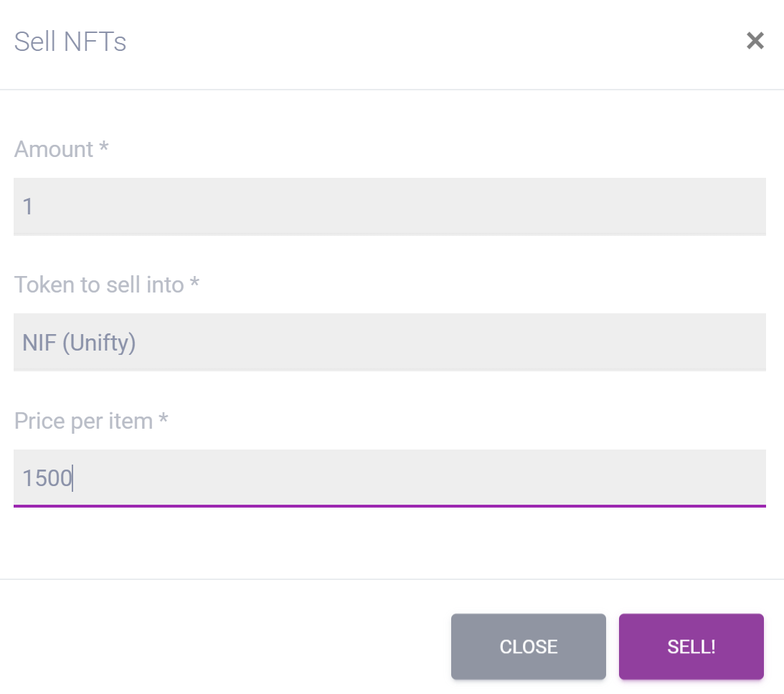Click the asterisk after Token to sell into
This screenshot has width=784, height=694.
pyautogui.click(x=194, y=282)
